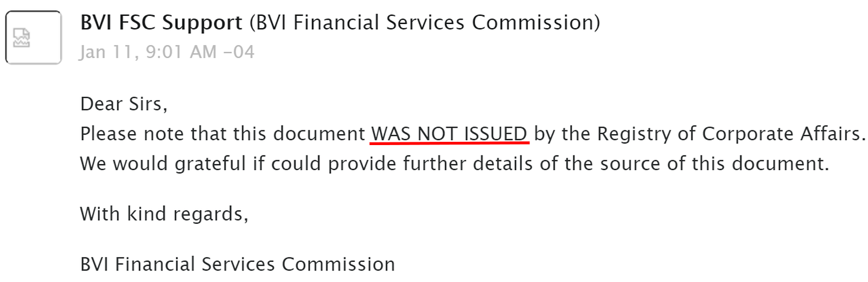Click the words We would grateful
This screenshot has height=282, width=868.
[x=163, y=164]
